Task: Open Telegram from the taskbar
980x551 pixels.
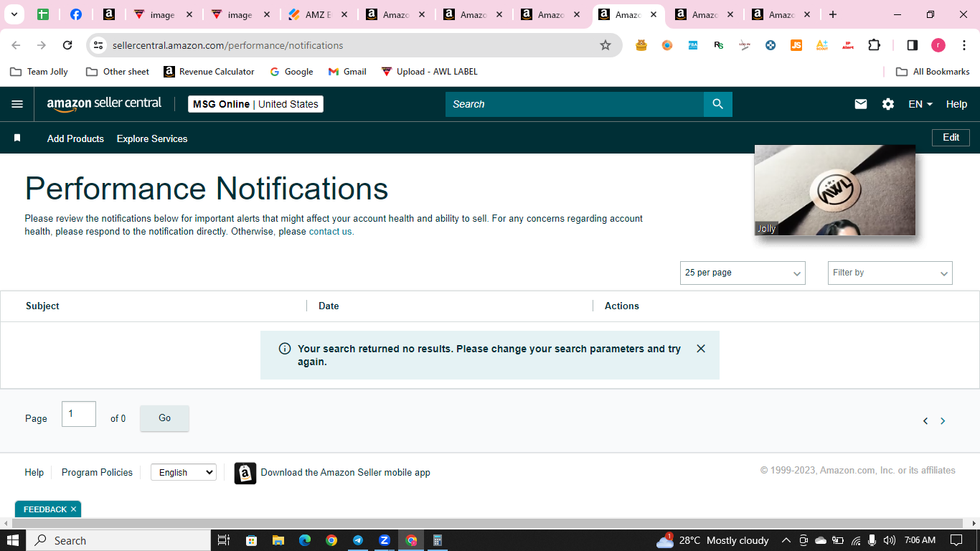Action: tap(357, 540)
